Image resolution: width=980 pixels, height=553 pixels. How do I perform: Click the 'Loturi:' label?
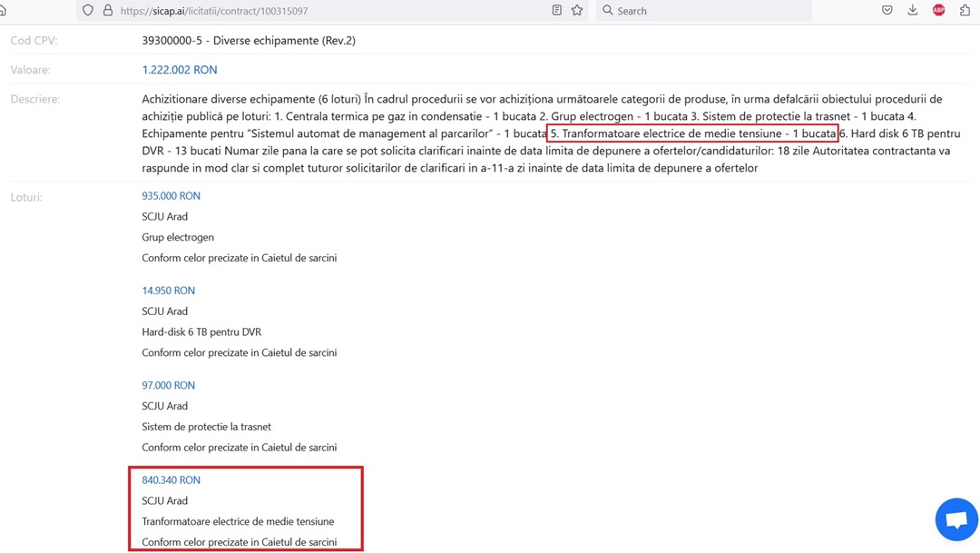(26, 197)
